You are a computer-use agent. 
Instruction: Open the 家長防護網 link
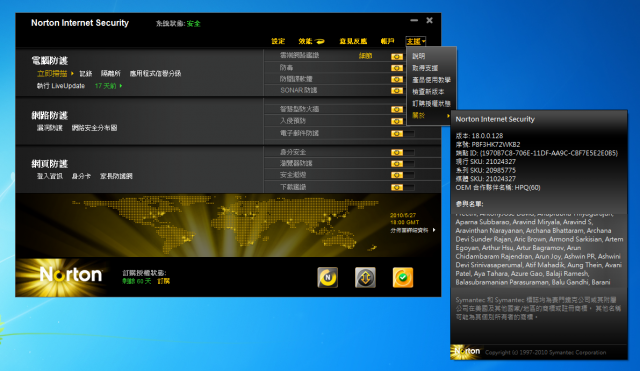tap(116, 176)
